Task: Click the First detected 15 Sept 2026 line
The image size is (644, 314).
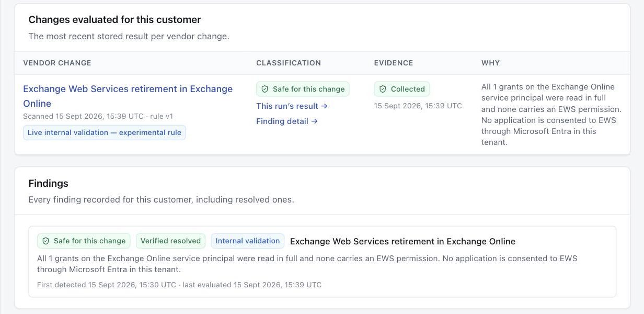Action: click(179, 285)
